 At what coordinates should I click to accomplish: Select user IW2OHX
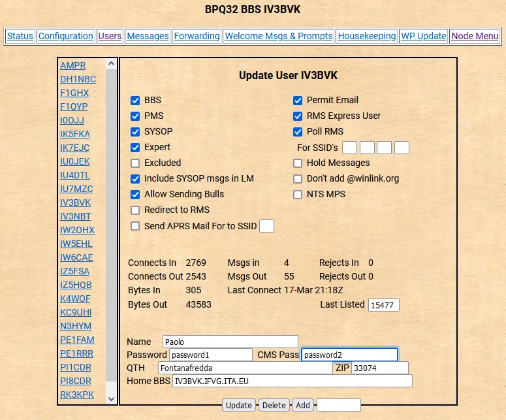click(78, 230)
